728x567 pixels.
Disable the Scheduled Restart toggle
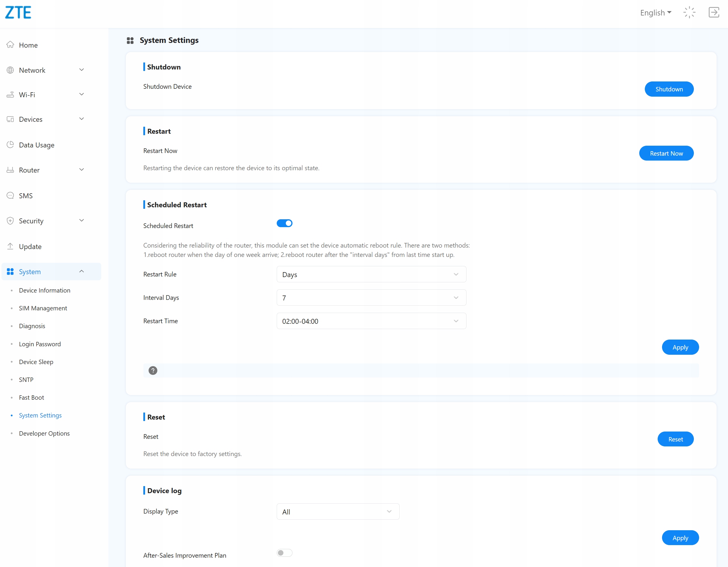pyautogui.click(x=284, y=223)
